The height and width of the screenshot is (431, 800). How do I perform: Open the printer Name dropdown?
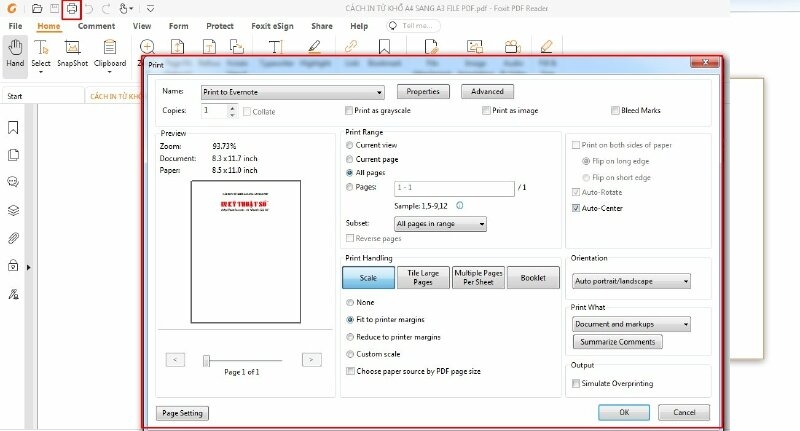(292, 92)
